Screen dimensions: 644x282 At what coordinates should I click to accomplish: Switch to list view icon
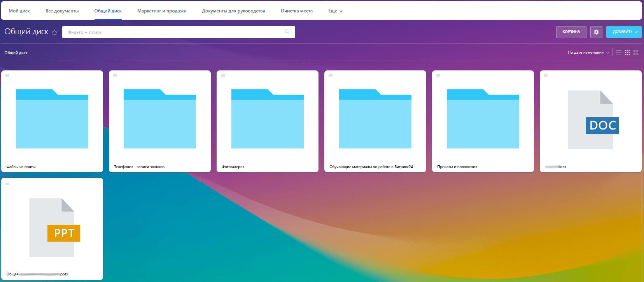click(619, 53)
